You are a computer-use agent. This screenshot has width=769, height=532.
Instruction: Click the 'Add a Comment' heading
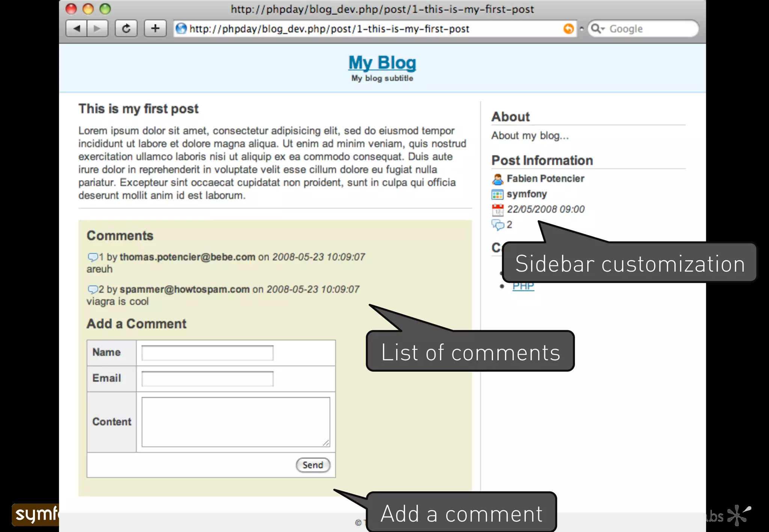coord(136,324)
